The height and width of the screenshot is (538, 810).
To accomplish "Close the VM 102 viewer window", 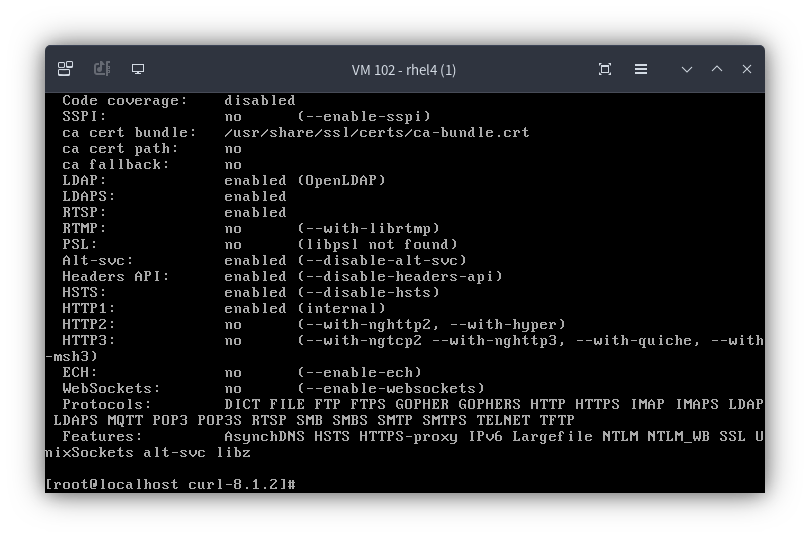I will coord(747,69).
